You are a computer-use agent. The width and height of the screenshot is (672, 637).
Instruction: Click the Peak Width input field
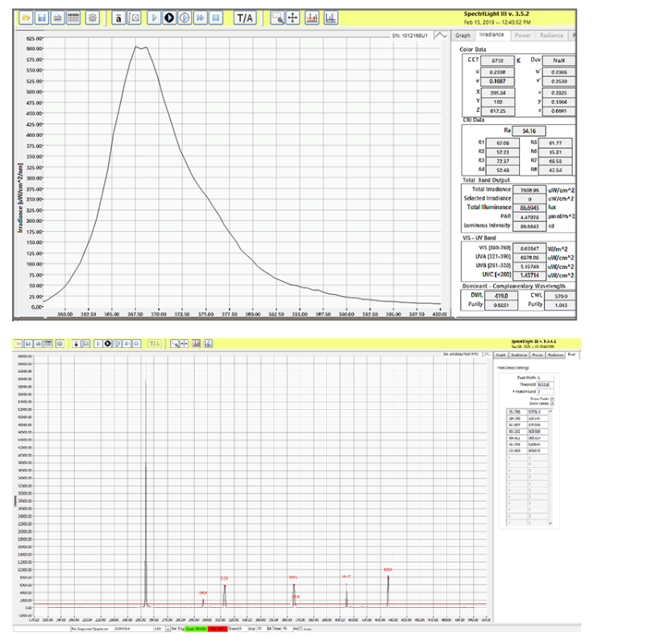tap(545, 378)
